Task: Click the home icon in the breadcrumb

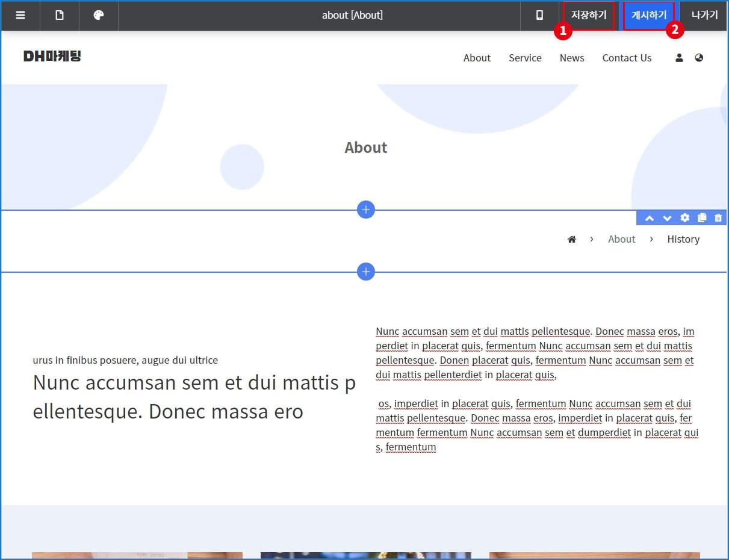Action: (x=572, y=240)
